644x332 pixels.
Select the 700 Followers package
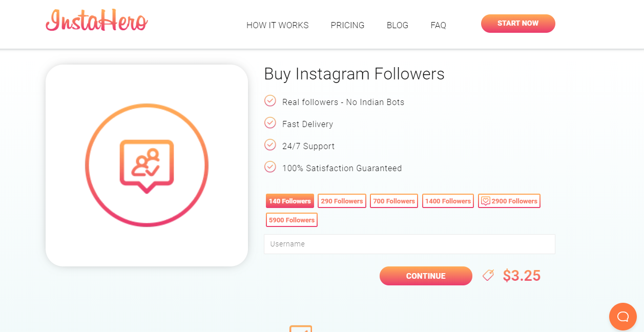pos(393,201)
